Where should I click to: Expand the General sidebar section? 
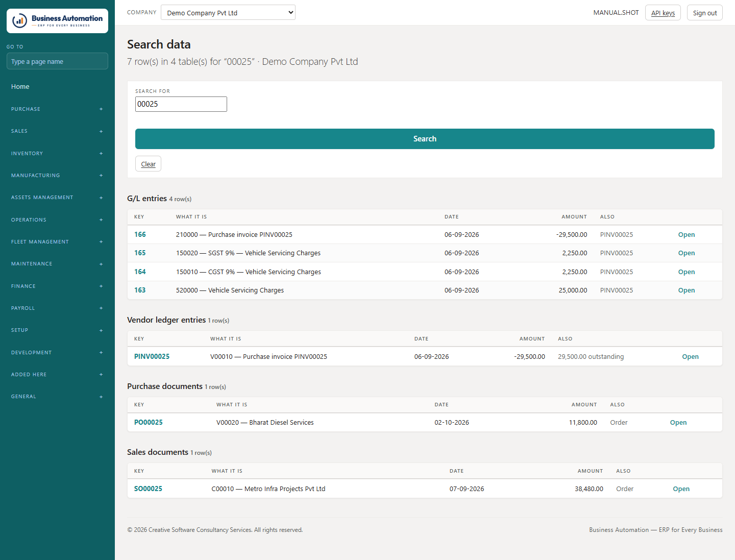coord(57,397)
